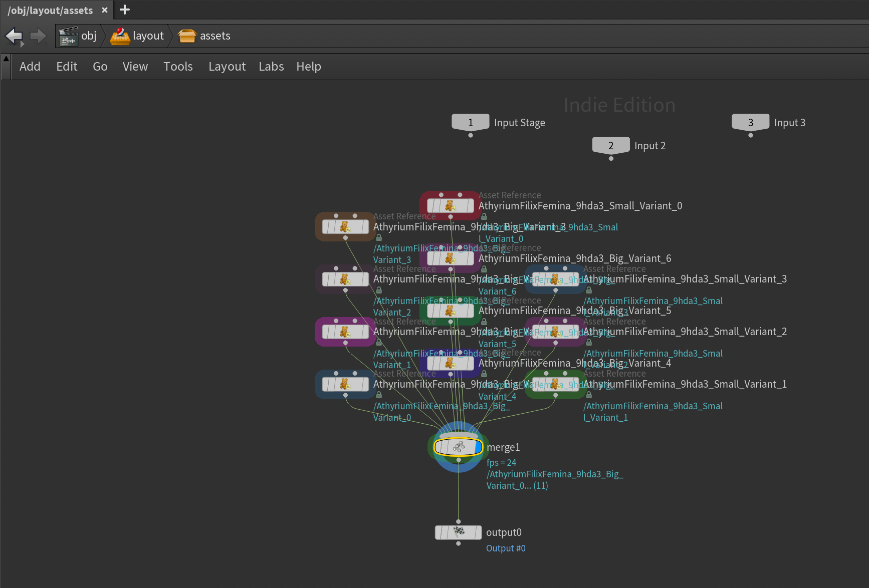Toggle the lock flag under Small_Variant_1 node
The height and width of the screenshot is (588, 869).
click(x=589, y=395)
